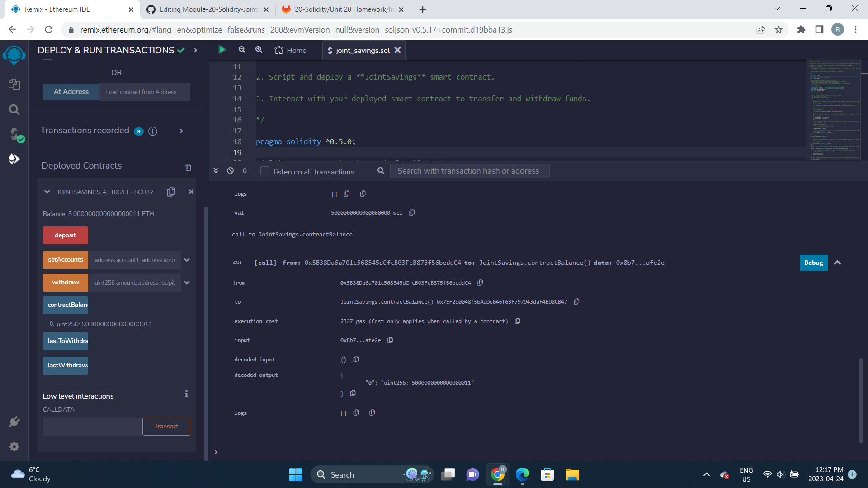Open the File Explorer panel in the sidebar

[14, 84]
